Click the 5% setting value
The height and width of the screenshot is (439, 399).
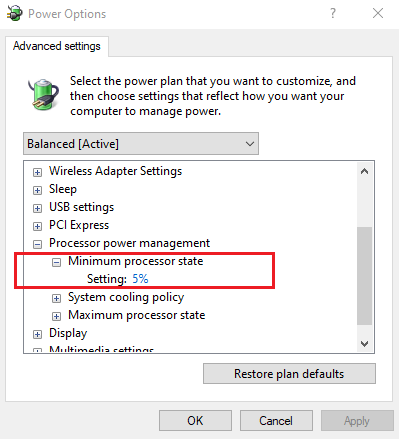coord(140,279)
